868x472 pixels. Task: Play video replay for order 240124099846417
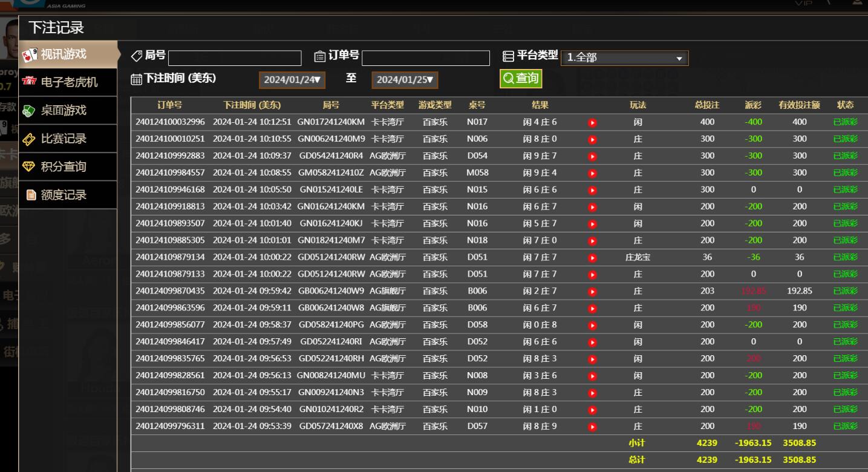[x=592, y=343]
